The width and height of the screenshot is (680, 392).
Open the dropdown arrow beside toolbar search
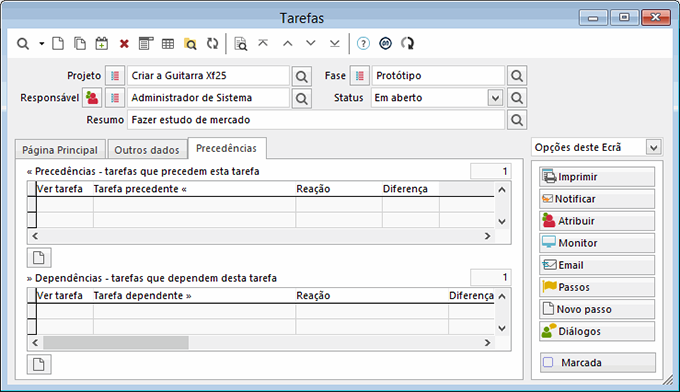pos(42,44)
